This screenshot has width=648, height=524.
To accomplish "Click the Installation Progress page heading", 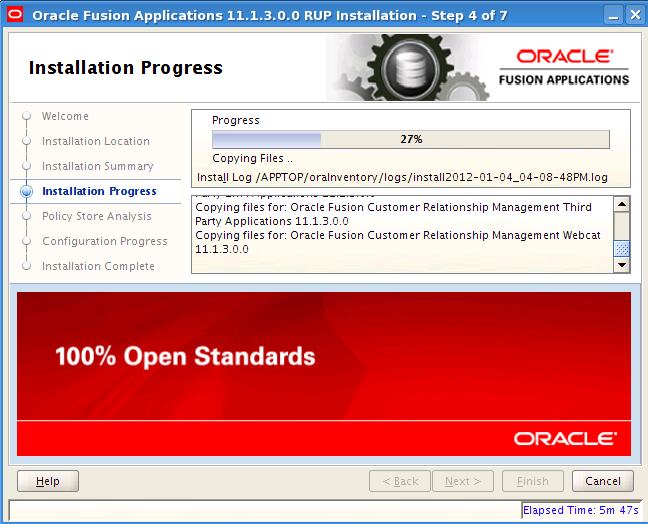I will (126, 68).
